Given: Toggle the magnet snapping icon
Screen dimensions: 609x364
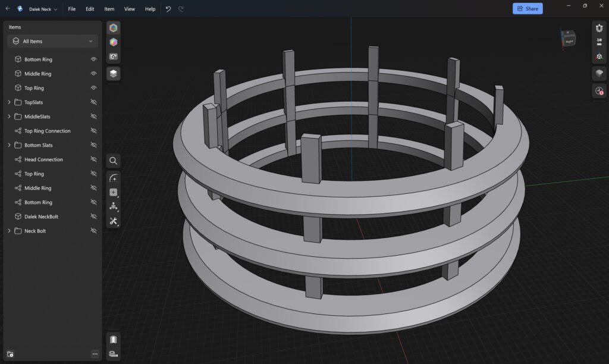Looking at the screenshot, I should pos(599,28).
